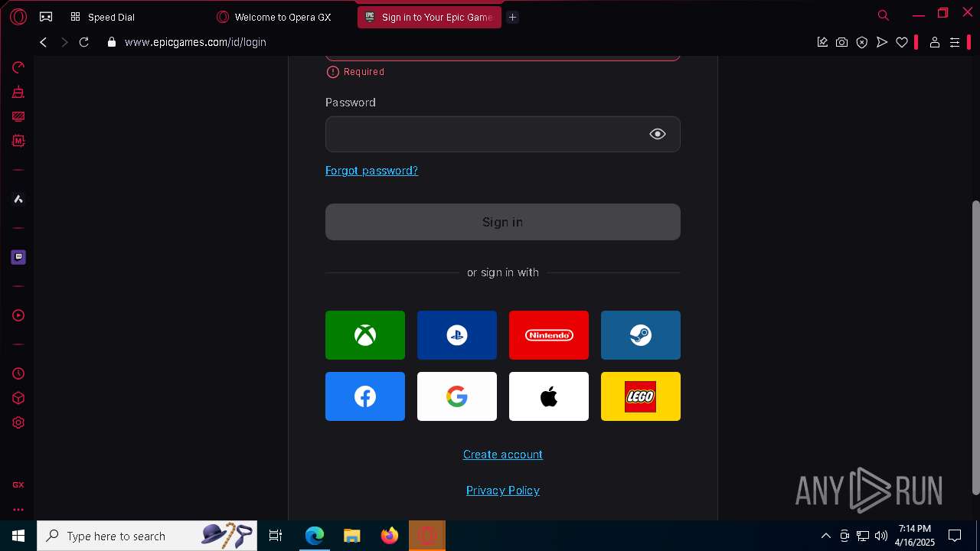Sign in with Steam
980x551 pixels.
641,335
